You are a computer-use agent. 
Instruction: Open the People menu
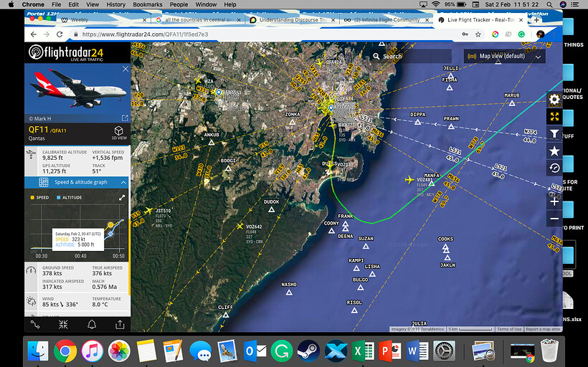pyautogui.click(x=179, y=4)
